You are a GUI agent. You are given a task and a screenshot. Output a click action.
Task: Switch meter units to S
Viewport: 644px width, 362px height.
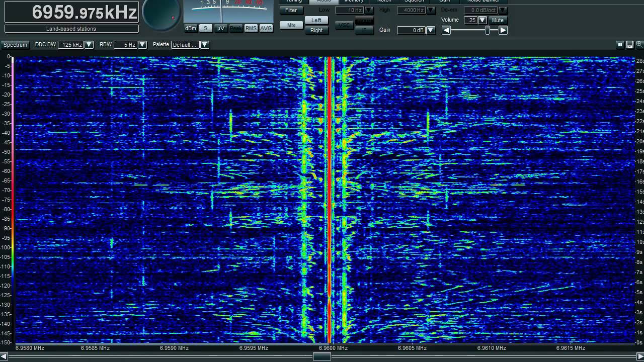click(x=205, y=28)
